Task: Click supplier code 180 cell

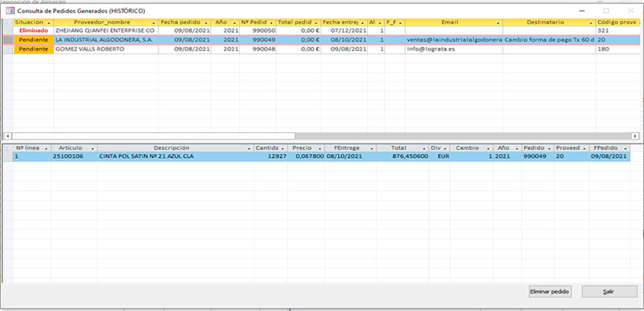Action: pyautogui.click(x=619, y=49)
